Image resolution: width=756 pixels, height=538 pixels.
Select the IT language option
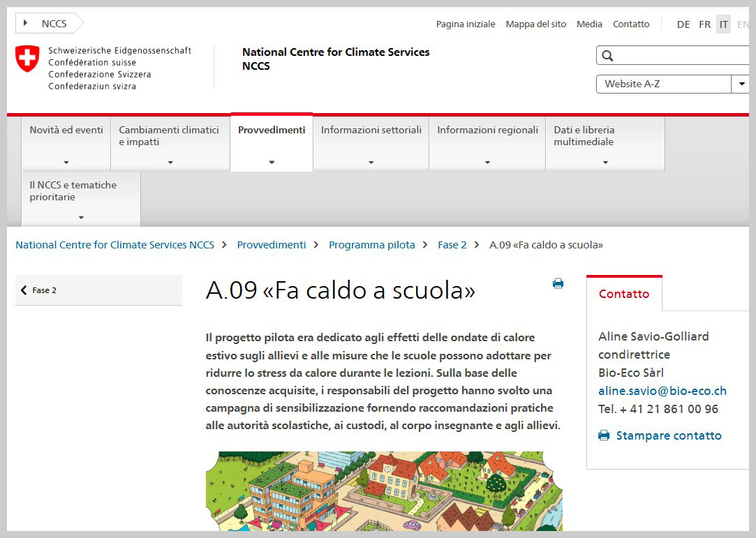724,24
